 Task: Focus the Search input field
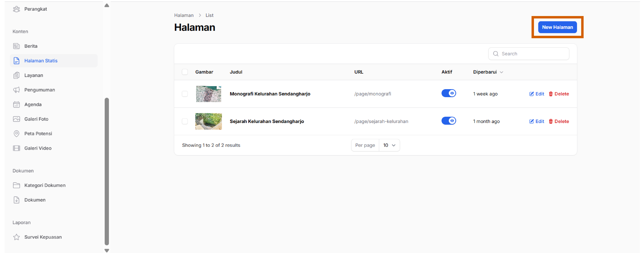[529, 54]
